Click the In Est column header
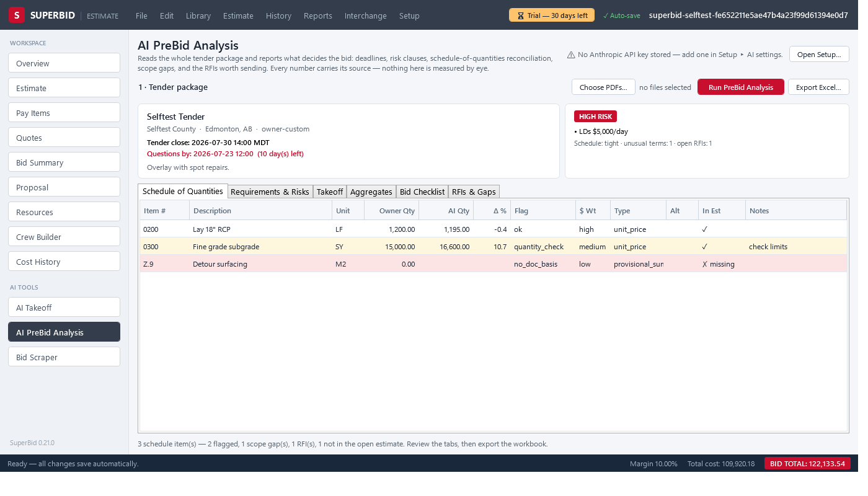The image size is (868, 496). pyautogui.click(x=722, y=211)
